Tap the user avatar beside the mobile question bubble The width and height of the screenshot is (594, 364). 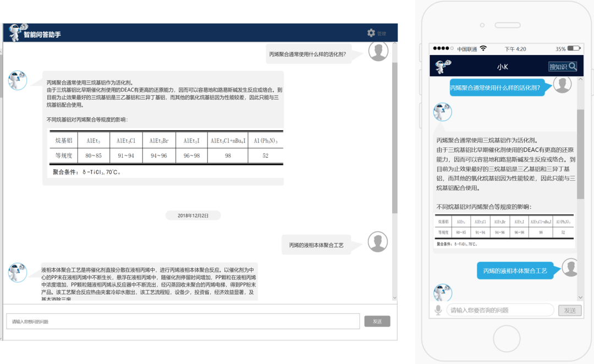pyautogui.click(x=562, y=85)
